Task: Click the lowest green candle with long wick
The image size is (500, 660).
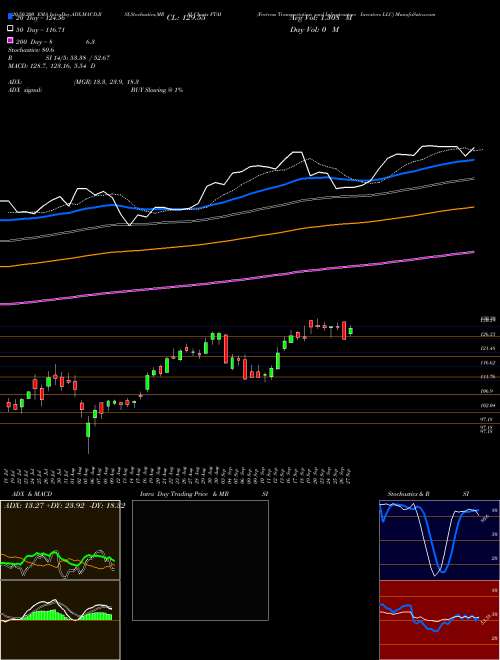Action: (88, 434)
